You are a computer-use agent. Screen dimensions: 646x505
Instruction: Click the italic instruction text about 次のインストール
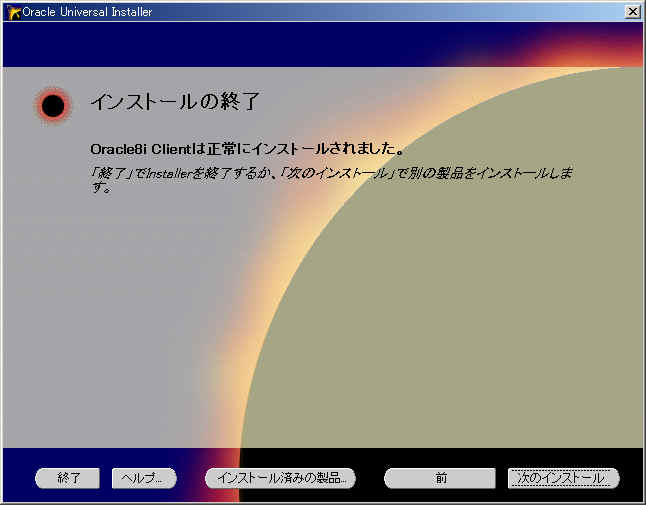tap(331, 180)
